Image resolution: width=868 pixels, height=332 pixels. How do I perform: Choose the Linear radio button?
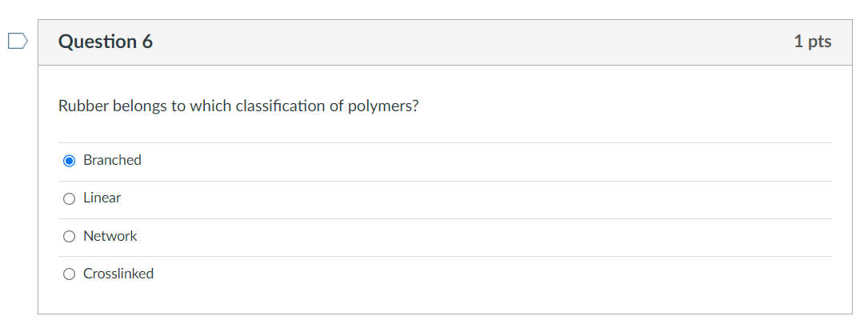(x=69, y=198)
